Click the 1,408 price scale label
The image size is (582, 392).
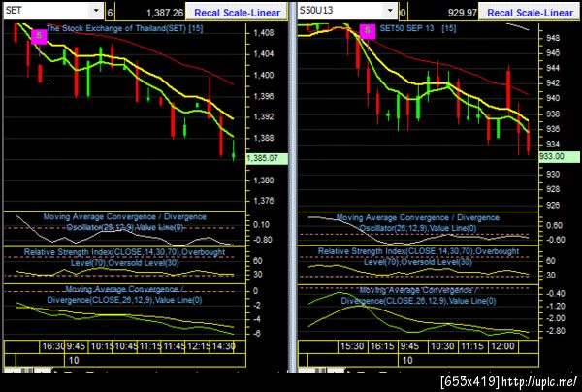[x=264, y=33]
